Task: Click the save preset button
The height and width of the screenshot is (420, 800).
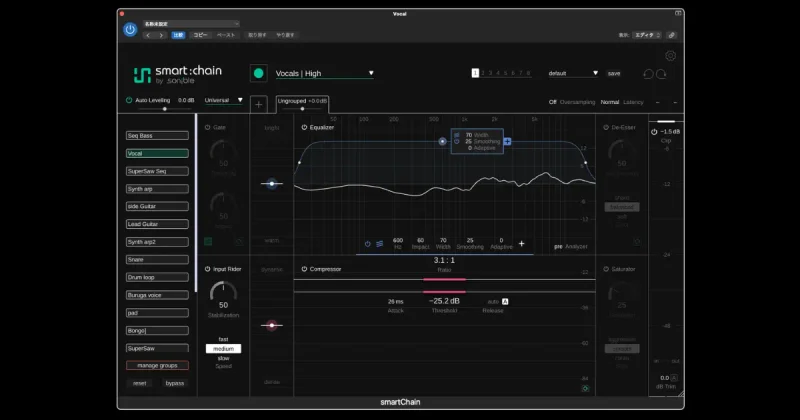Action: pyautogui.click(x=614, y=73)
